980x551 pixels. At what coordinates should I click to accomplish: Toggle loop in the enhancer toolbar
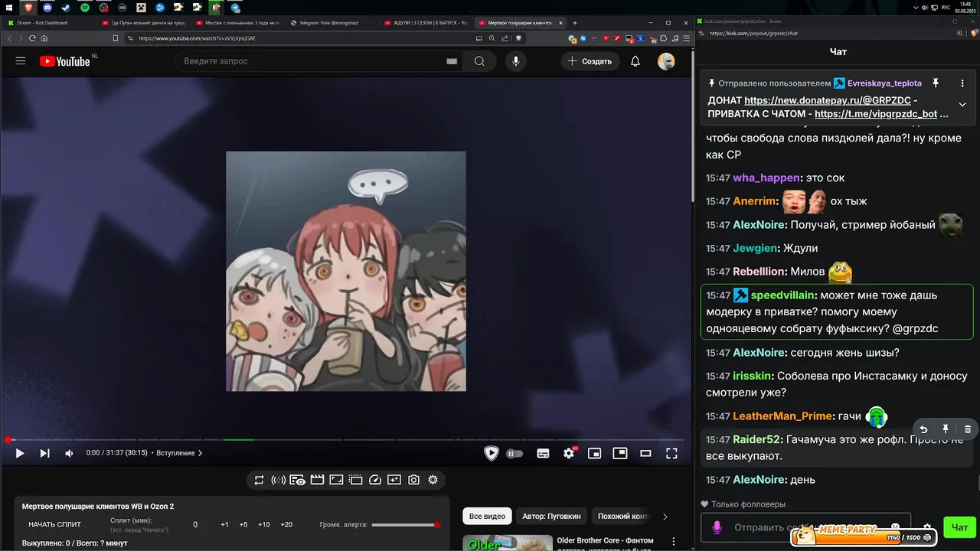click(259, 480)
